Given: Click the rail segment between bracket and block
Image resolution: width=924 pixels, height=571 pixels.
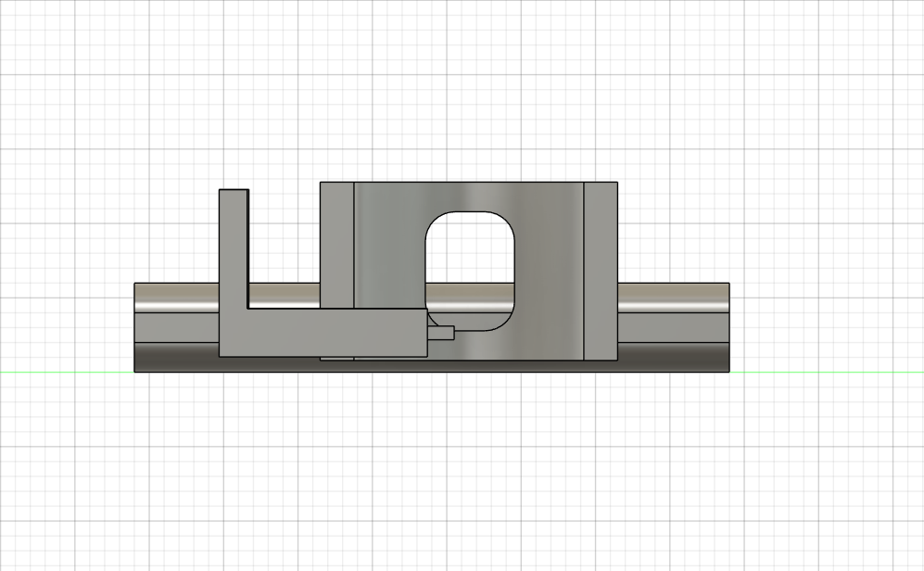Looking at the screenshot, I should point(284,296).
